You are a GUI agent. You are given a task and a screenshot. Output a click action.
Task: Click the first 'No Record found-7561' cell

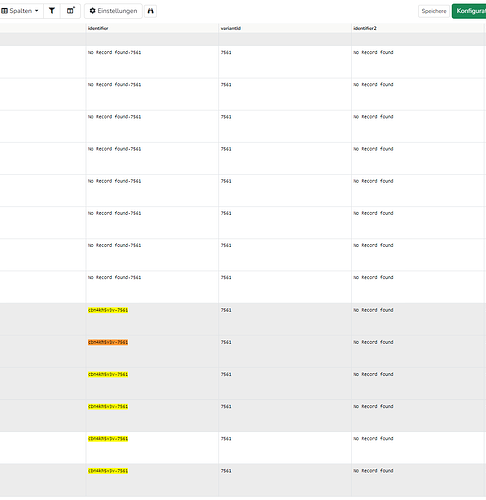(114, 52)
